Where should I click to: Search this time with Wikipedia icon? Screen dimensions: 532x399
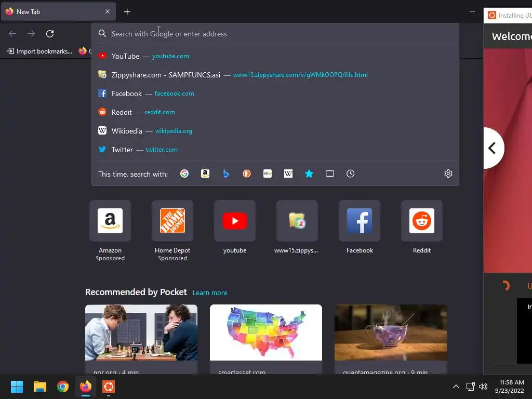(x=288, y=174)
